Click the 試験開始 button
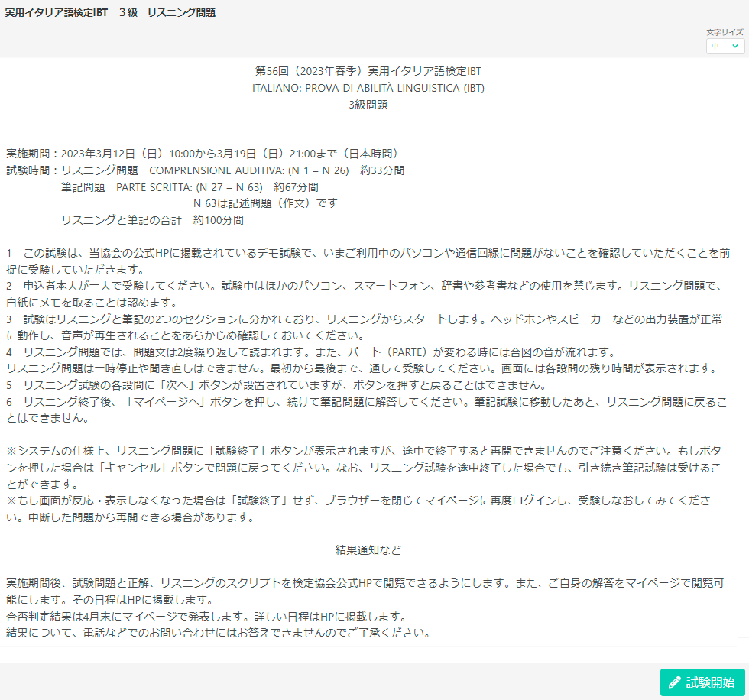This screenshot has width=749, height=700. (702, 682)
